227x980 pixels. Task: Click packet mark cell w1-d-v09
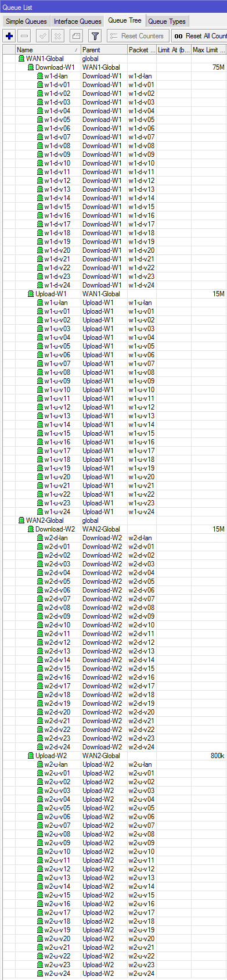142,155
